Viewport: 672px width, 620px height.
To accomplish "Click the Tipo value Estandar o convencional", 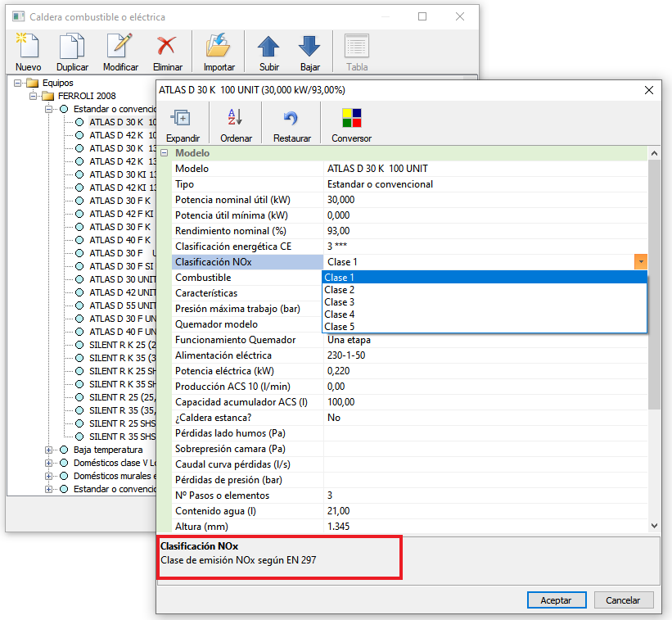I will click(380, 184).
